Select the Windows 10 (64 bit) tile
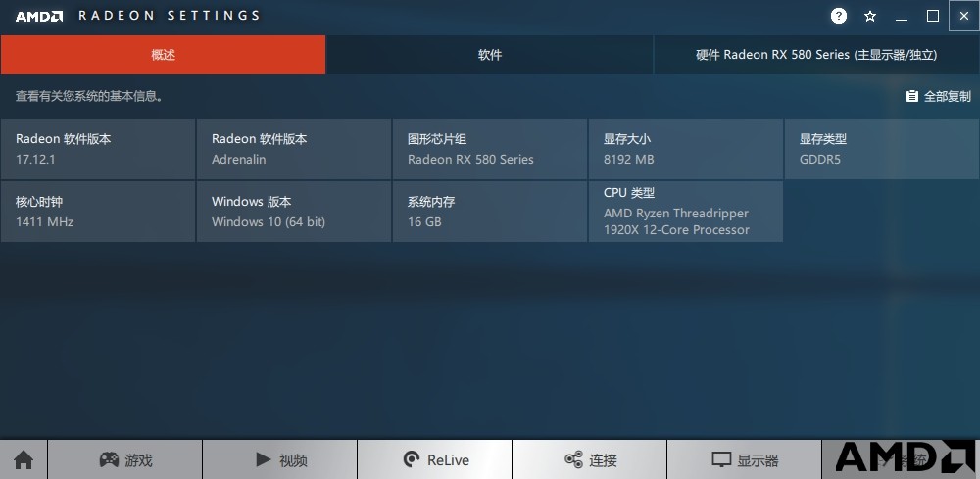Image resolution: width=980 pixels, height=479 pixels. point(294,212)
